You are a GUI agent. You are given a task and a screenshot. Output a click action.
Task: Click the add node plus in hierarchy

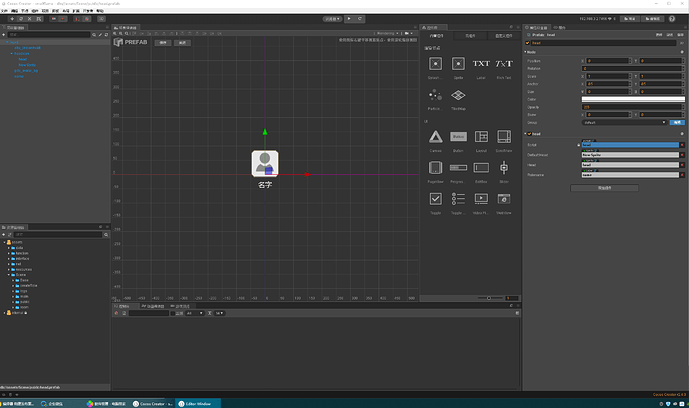tap(4, 35)
